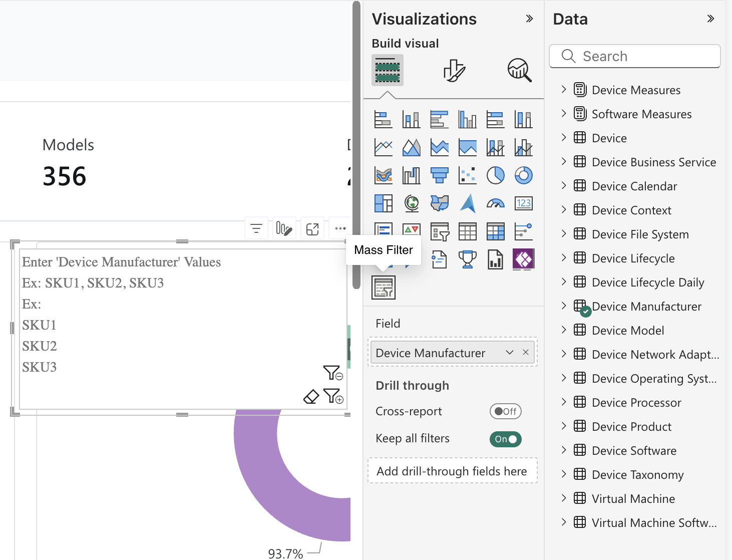Remove Device Manufacturer from the Field well
This screenshot has width=732, height=560.
point(526,353)
